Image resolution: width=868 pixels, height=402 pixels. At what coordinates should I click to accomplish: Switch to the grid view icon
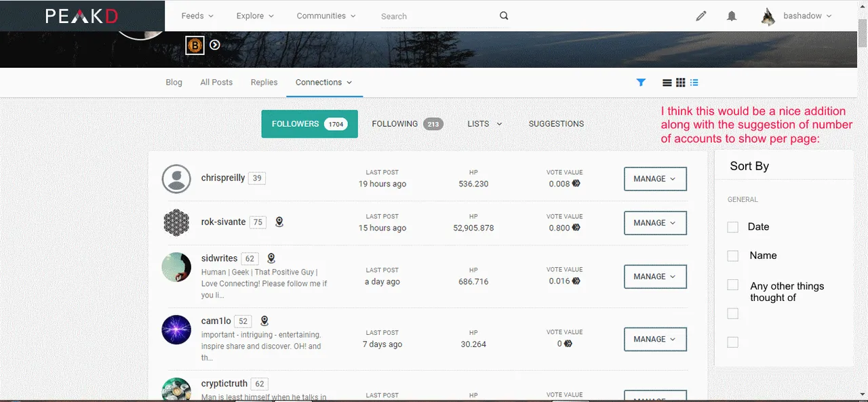[681, 82]
